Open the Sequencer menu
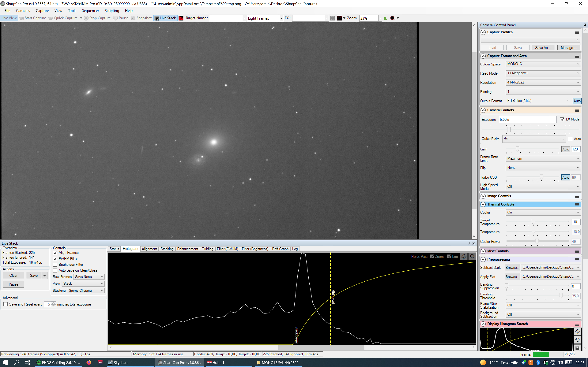 click(90, 11)
